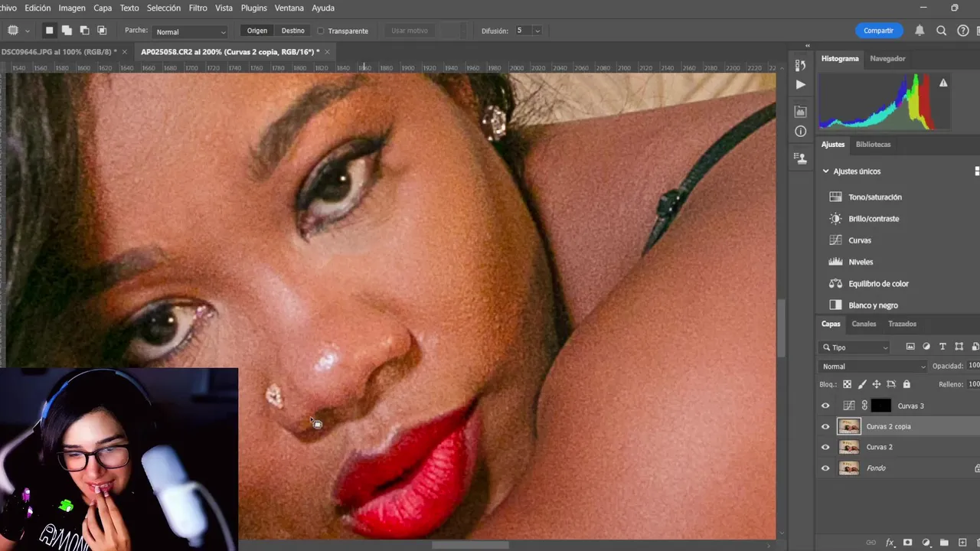Enable the Transparente checkbox

coord(321,31)
